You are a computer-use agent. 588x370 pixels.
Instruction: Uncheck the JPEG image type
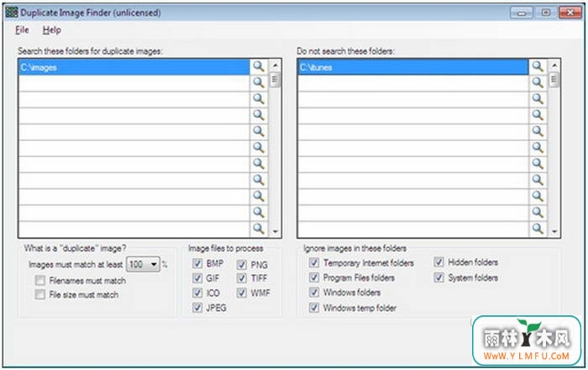point(197,308)
